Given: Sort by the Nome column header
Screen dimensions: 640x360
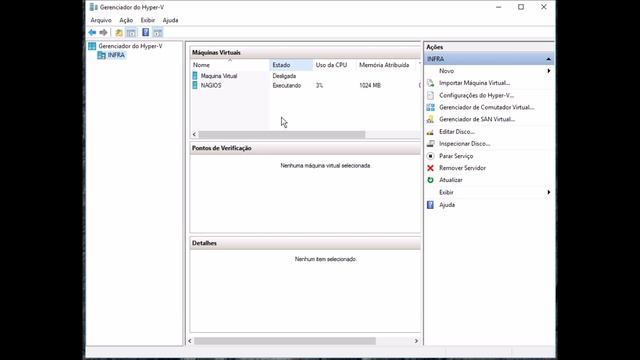Looking at the screenshot, I should (229, 65).
